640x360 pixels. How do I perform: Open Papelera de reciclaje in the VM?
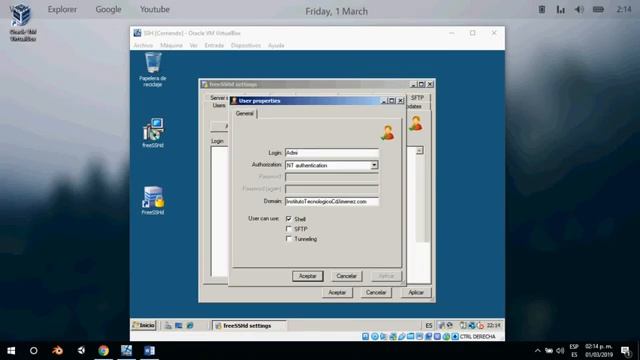(x=153, y=69)
